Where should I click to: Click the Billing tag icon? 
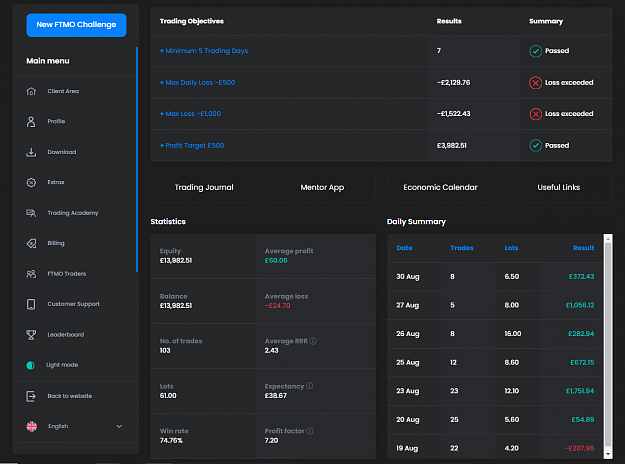[31, 243]
